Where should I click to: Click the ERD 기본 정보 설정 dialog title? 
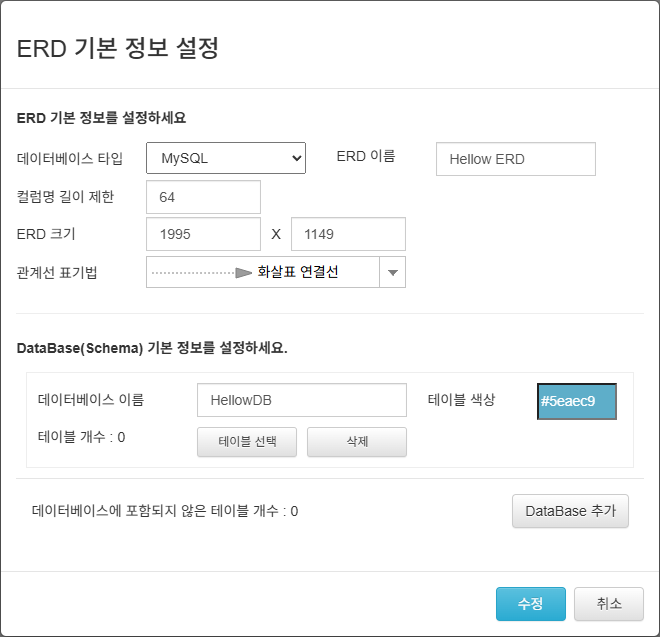(x=118, y=48)
